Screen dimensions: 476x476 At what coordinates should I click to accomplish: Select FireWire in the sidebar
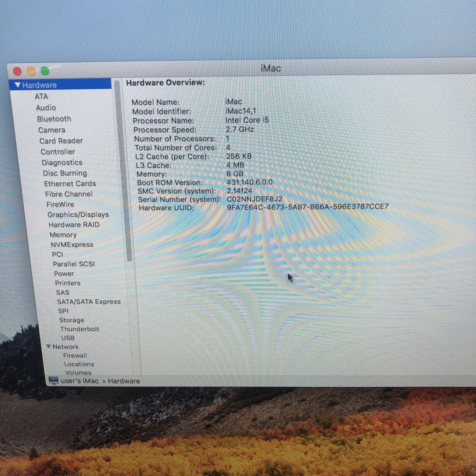pyautogui.click(x=60, y=204)
